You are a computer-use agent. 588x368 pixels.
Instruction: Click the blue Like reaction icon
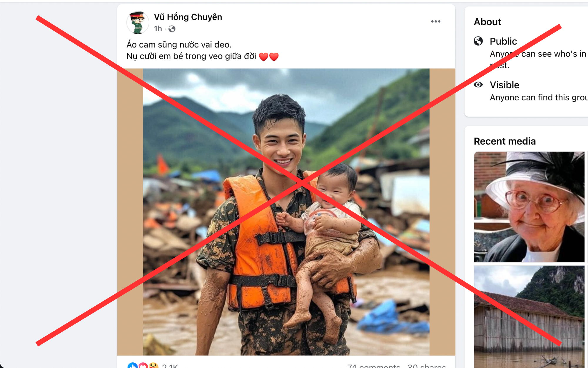[x=132, y=366]
